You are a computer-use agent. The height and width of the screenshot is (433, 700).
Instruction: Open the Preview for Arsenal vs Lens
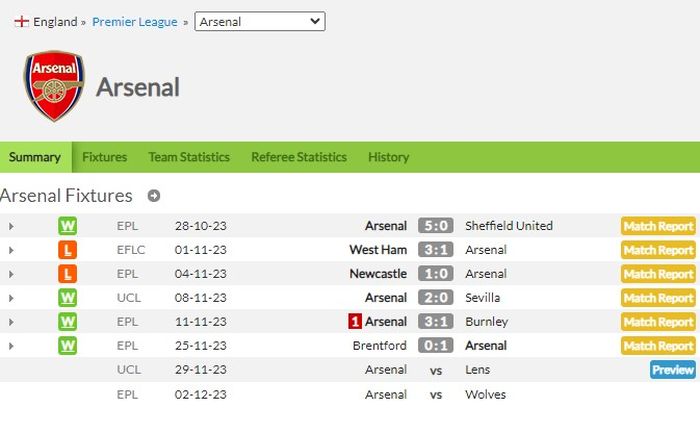pos(673,370)
